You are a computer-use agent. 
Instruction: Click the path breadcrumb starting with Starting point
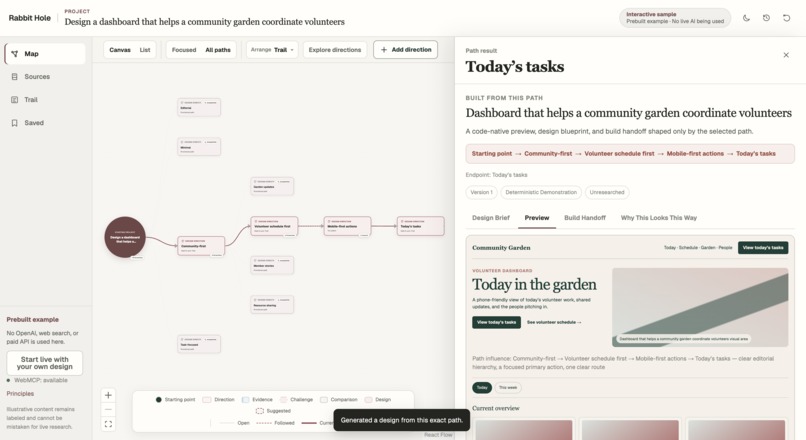click(x=630, y=154)
